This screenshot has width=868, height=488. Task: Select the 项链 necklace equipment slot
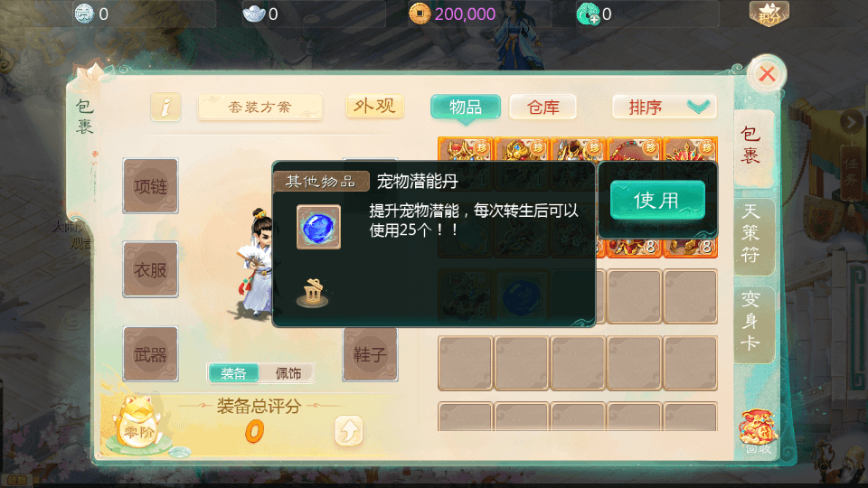coord(151,186)
